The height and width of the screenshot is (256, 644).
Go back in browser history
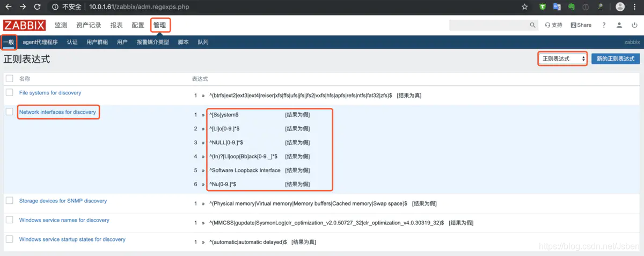[8, 7]
